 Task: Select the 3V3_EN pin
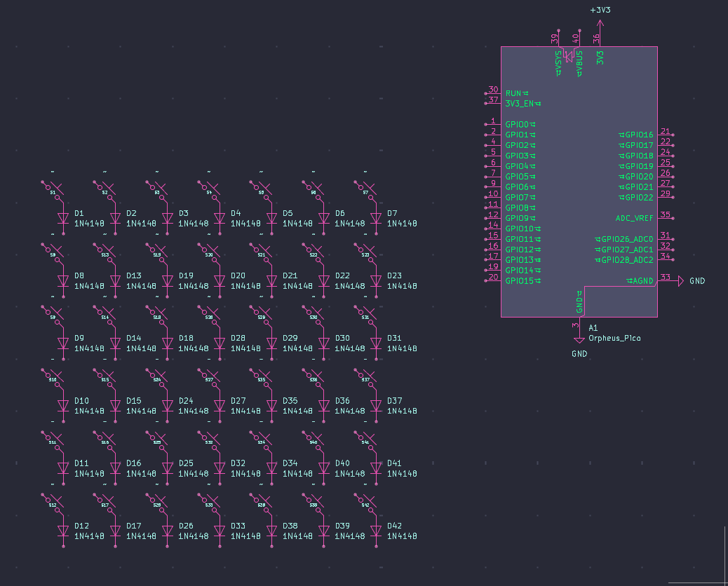coord(523,104)
